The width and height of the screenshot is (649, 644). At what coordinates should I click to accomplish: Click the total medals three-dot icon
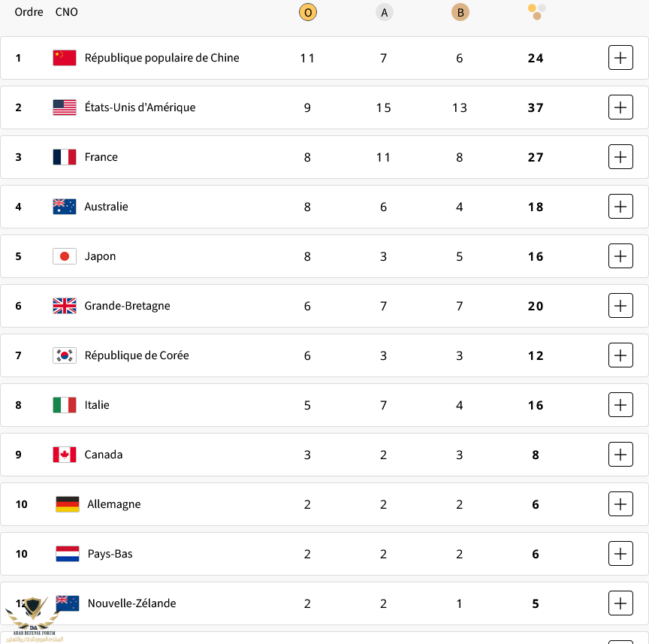[536, 12]
